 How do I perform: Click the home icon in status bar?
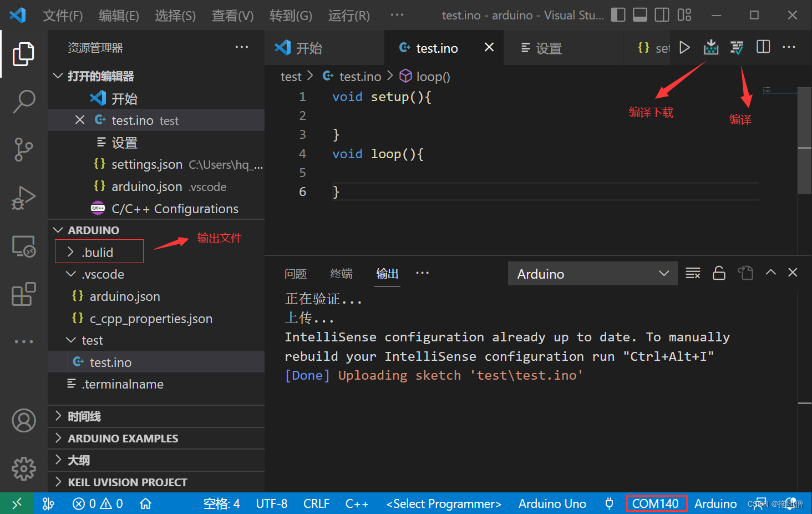click(x=145, y=503)
